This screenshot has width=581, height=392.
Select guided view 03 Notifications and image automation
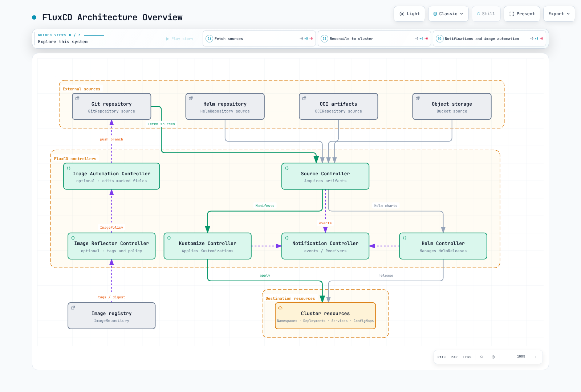point(489,38)
